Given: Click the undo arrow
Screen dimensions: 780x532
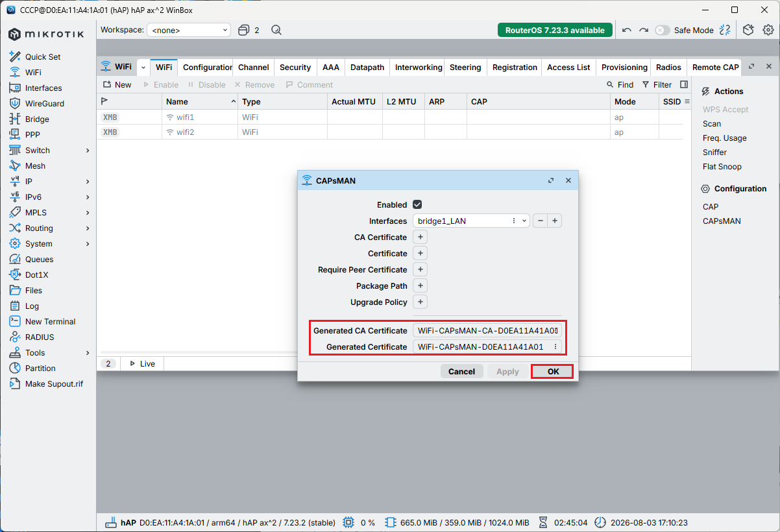Looking at the screenshot, I should [x=626, y=30].
